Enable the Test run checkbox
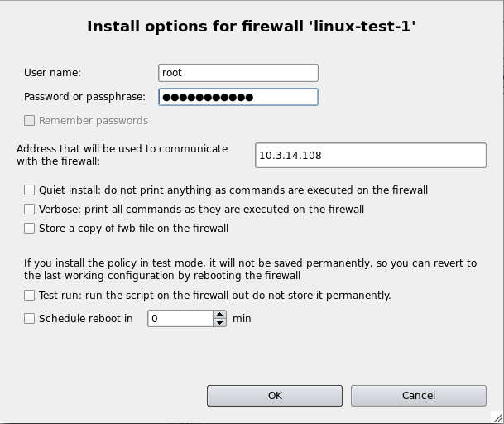Screen dimensions: 504x424 tap(30, 296)
